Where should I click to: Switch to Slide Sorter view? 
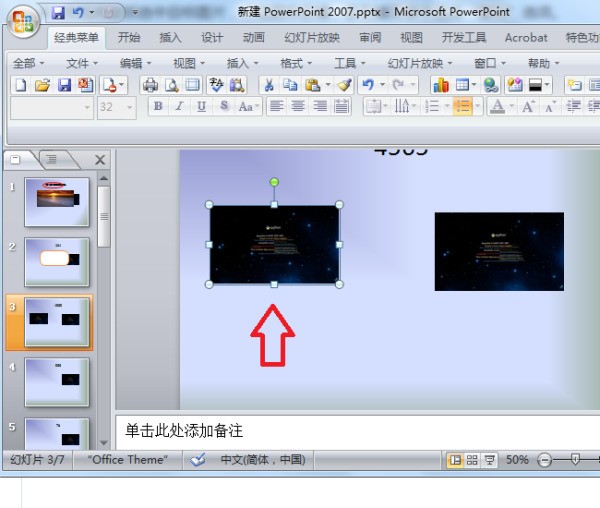point(472,460)
